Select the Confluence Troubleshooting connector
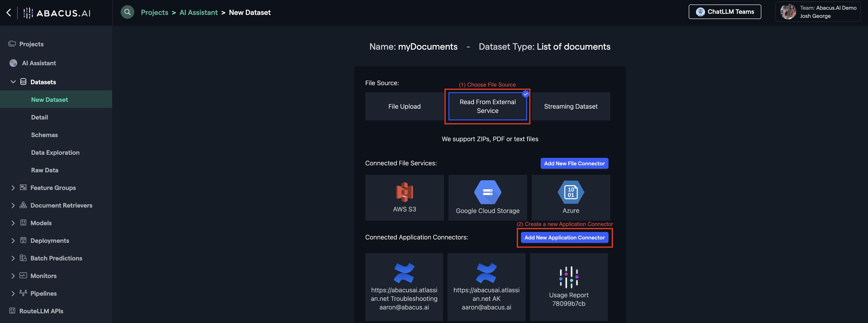 click(x=404, y=287)
